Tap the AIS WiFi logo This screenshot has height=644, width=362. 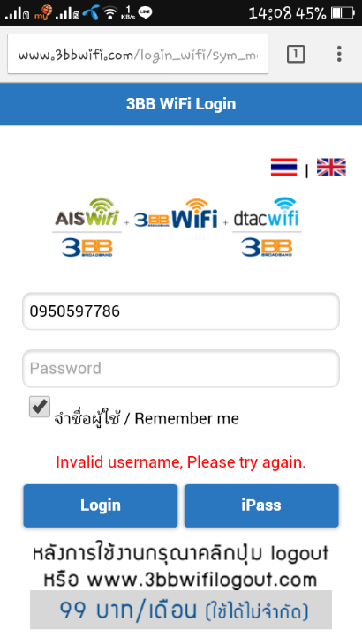pos(87,213)
